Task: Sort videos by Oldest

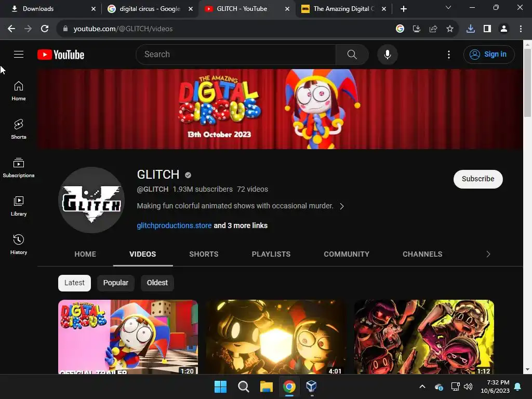Action: pos(157,283)
